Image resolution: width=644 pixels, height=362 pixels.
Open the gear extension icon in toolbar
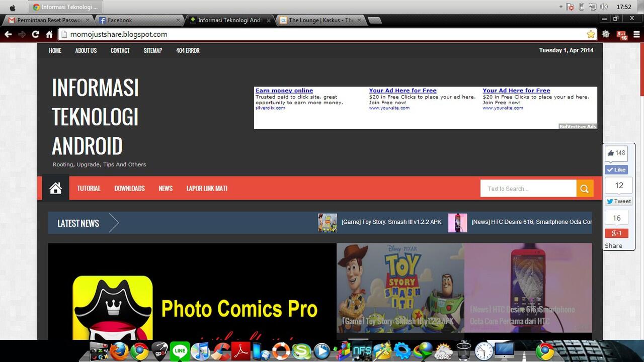606,34
